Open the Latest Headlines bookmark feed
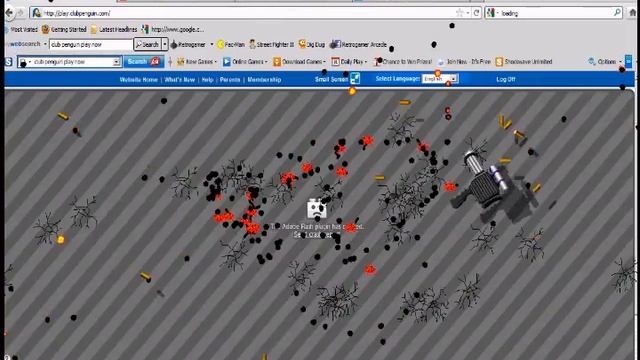640x360 pixels. click(x=114, y=29)
